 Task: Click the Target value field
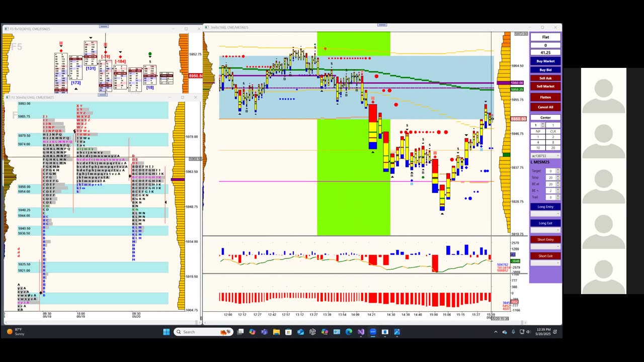(551, 171)
